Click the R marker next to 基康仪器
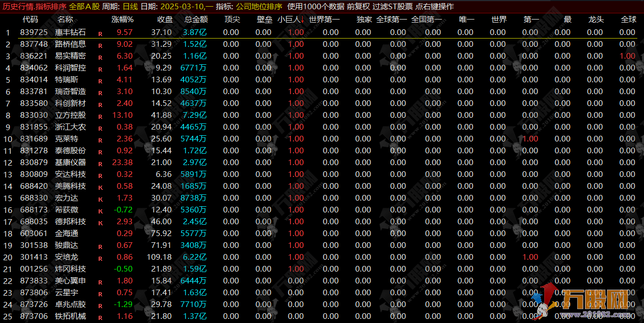This screenshot has width=644, height=323. [x=100, y=163]
